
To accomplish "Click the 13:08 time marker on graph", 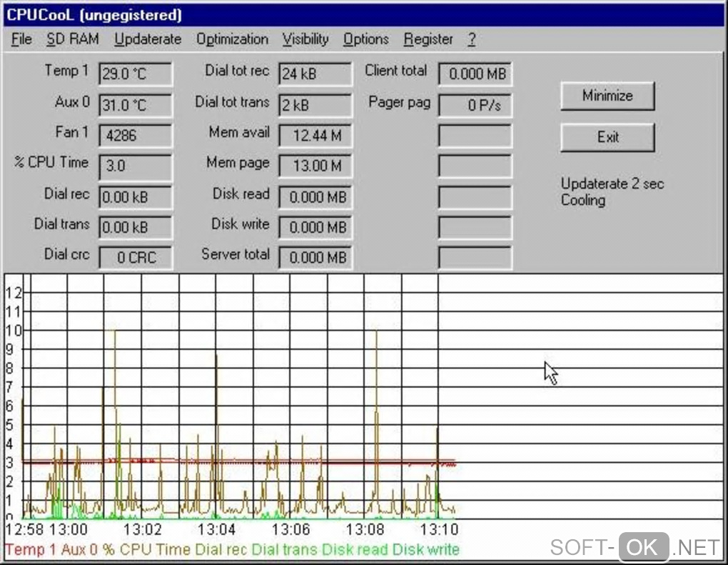I will (365, 529).
